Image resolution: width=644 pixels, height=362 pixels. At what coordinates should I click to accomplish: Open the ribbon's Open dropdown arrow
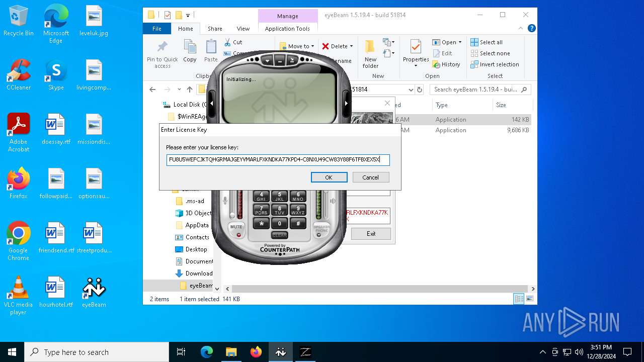460,42
